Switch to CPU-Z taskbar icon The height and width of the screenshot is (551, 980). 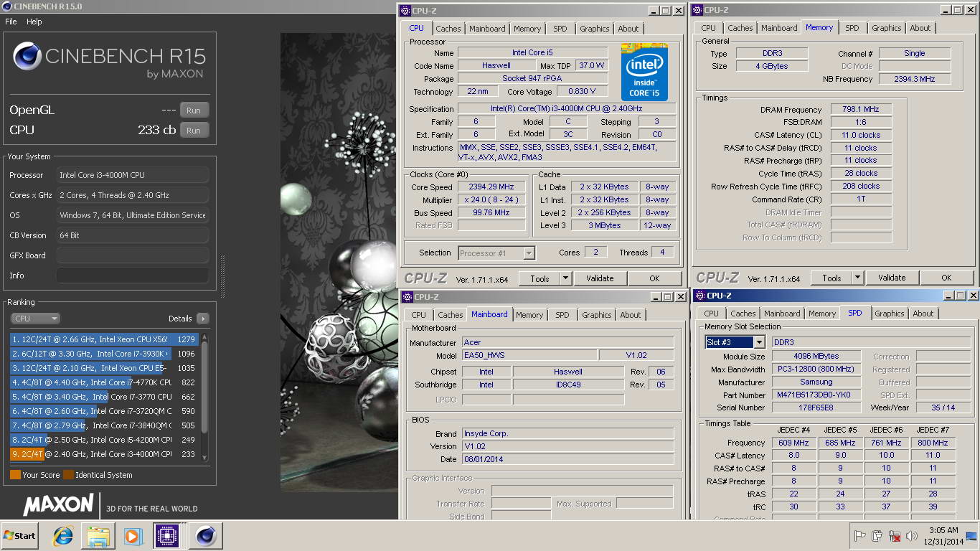click(166, 536)
